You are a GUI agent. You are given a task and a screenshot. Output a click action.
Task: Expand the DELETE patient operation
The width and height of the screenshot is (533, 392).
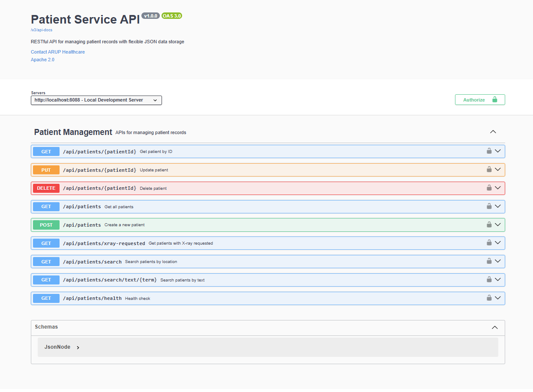click(x=498, y=188)
